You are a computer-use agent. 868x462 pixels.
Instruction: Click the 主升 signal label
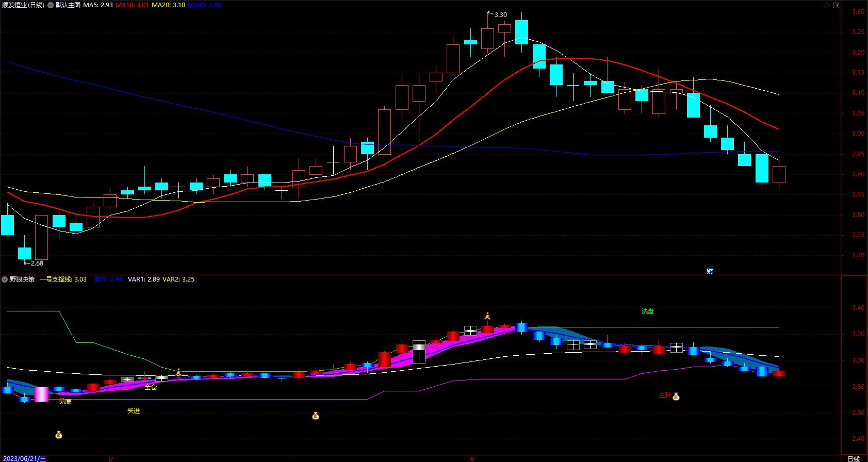665,395
